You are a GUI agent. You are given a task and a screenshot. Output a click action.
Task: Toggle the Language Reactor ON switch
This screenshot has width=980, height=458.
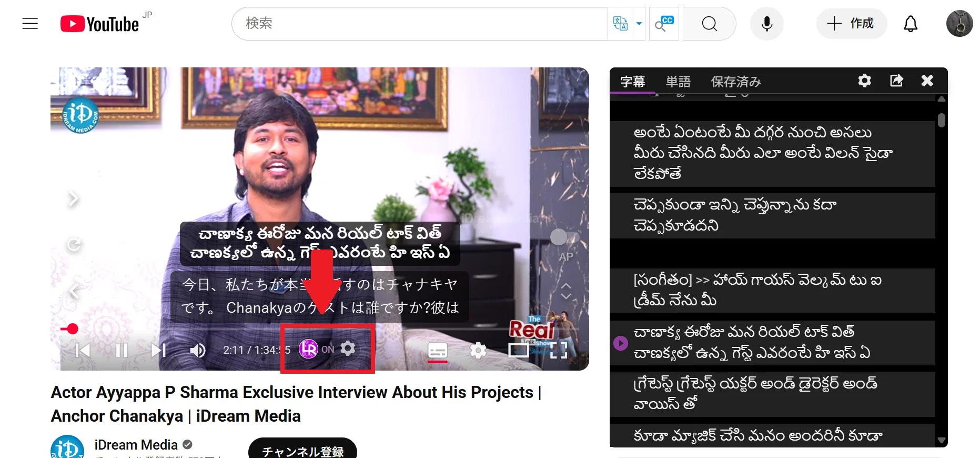click(x=328, y=349)
